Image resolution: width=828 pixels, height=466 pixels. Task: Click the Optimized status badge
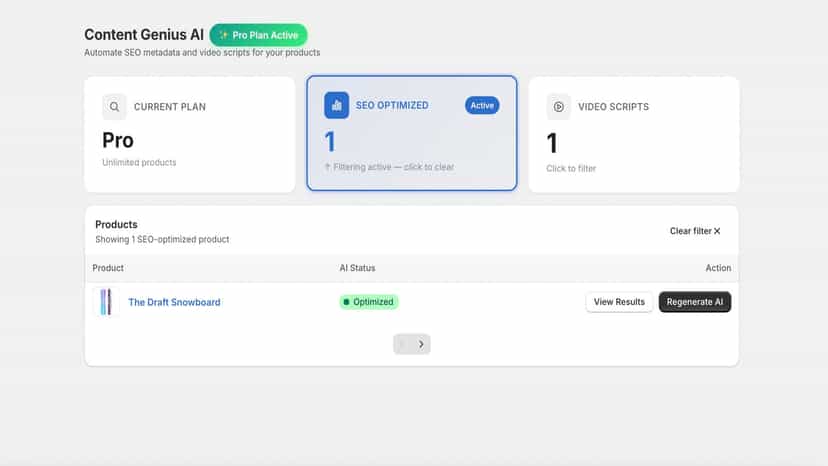point(369,302)
